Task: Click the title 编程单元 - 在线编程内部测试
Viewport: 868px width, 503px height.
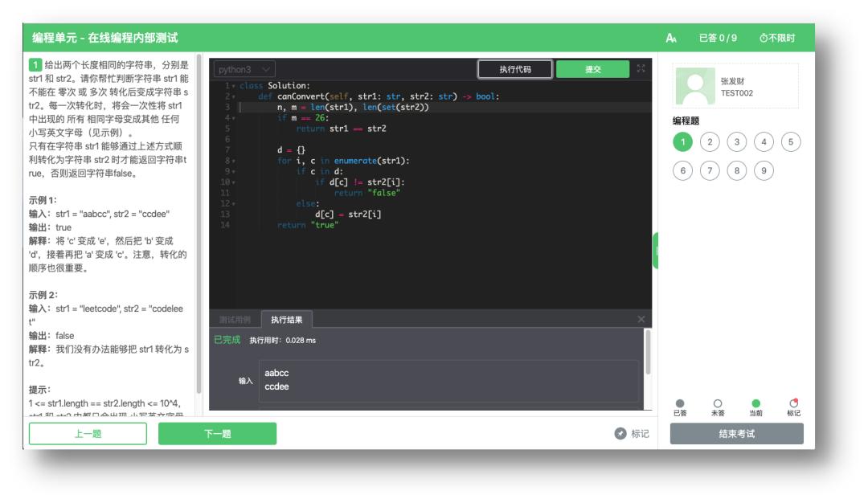Action: coord(105,39)
